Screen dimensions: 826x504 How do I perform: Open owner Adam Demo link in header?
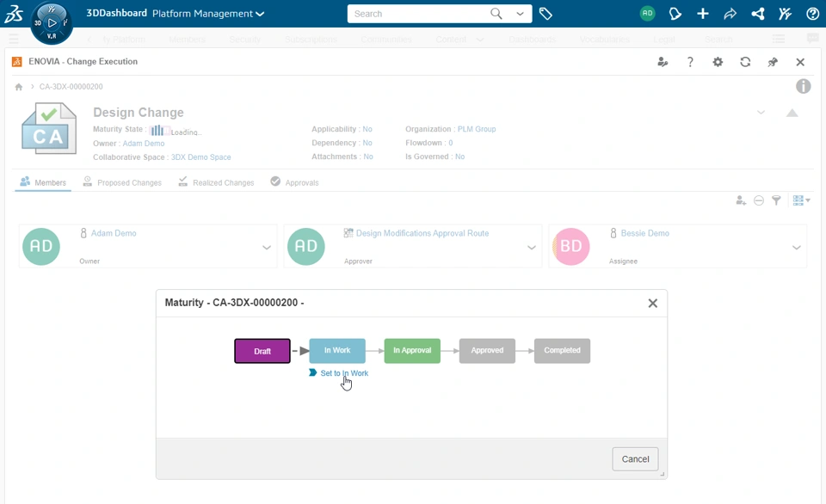coord(144,144)
